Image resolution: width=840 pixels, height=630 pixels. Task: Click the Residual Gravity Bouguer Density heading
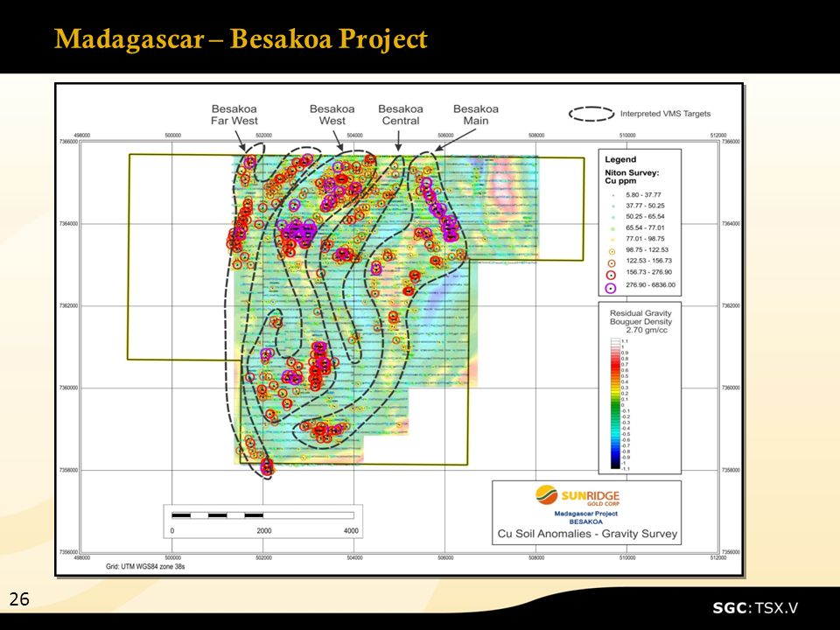click(x=640, y=317)
